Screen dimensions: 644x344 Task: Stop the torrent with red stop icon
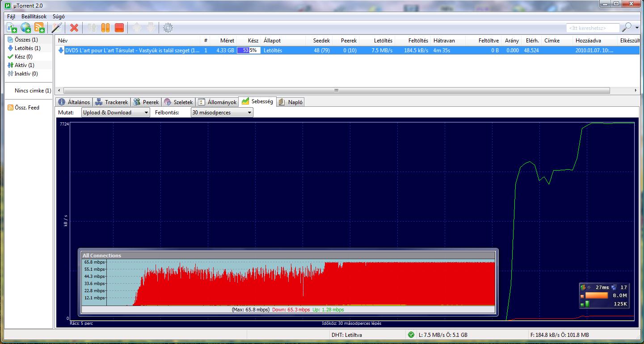(x=119, y=28)
